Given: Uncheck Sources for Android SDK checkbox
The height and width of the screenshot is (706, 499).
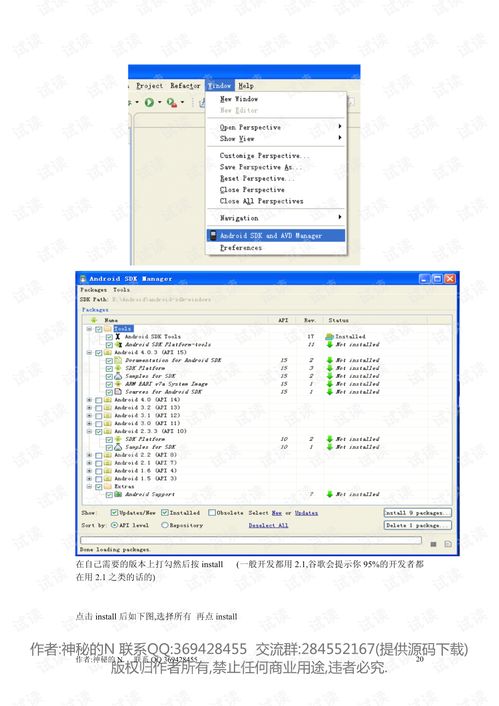Looking at the screenshot, I should (x=109, y=392).
